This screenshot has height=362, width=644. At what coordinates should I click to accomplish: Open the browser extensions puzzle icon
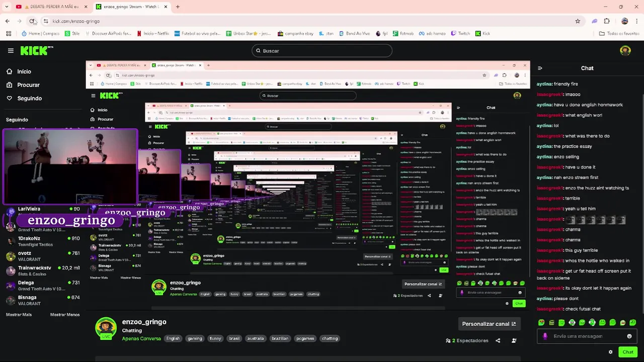(607, 21)
